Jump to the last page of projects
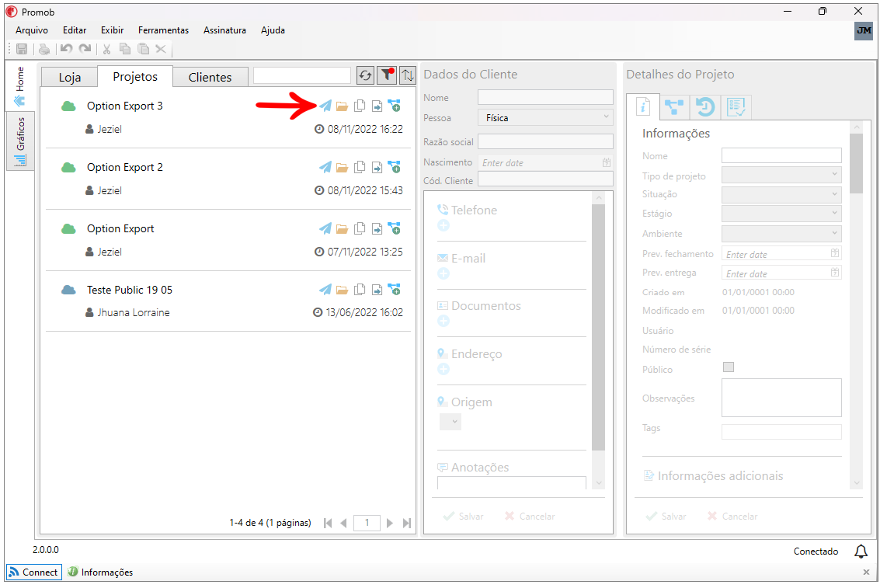 (407, 523)
